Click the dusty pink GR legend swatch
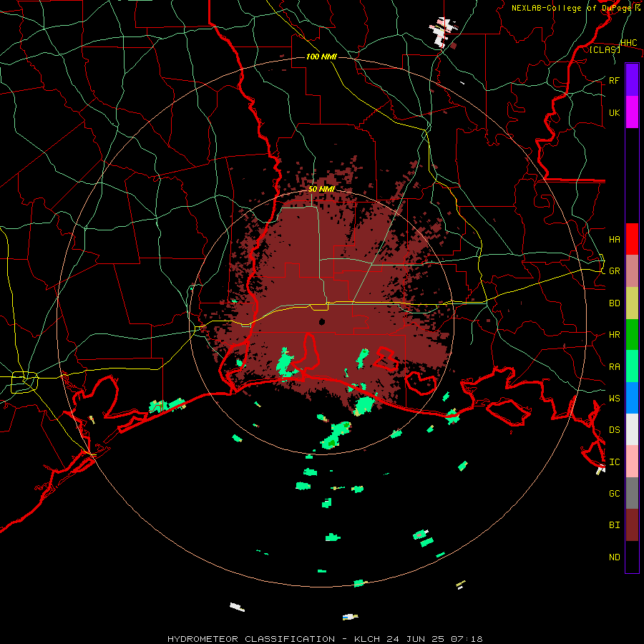The height and width of the screenshot is (644, 644). click(632, 271)
